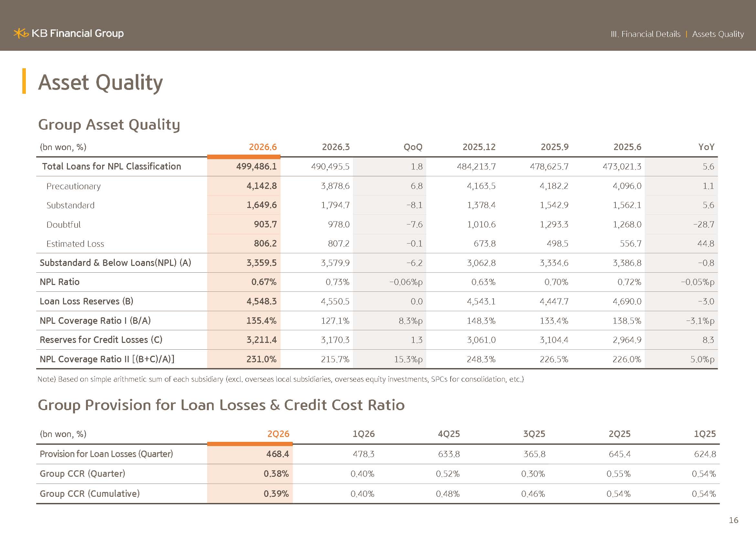Select the '2026.3' column header
Image resolution: width=756 pixels, height=535 pixels.
click(x=336, y=147)
